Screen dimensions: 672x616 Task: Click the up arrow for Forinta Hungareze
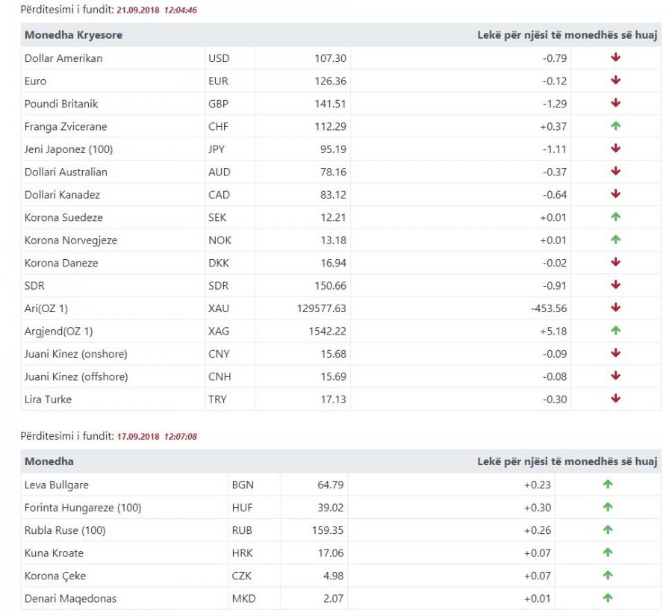(608, 507)
